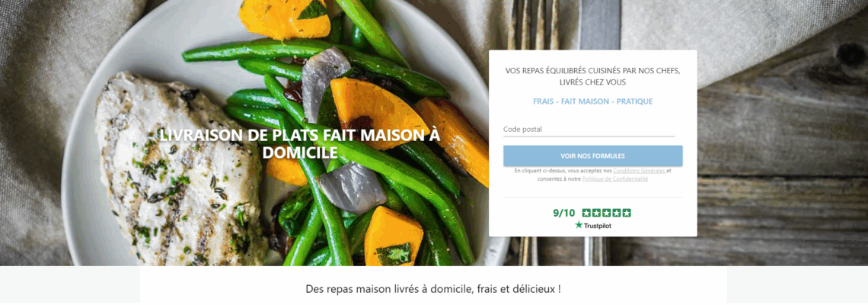The image size is (868, 305).
Task: Click the FRAIS - FAIT MAISON - PRATIQUE tagline
Action: pyautogui.click(x=593, y=101)
